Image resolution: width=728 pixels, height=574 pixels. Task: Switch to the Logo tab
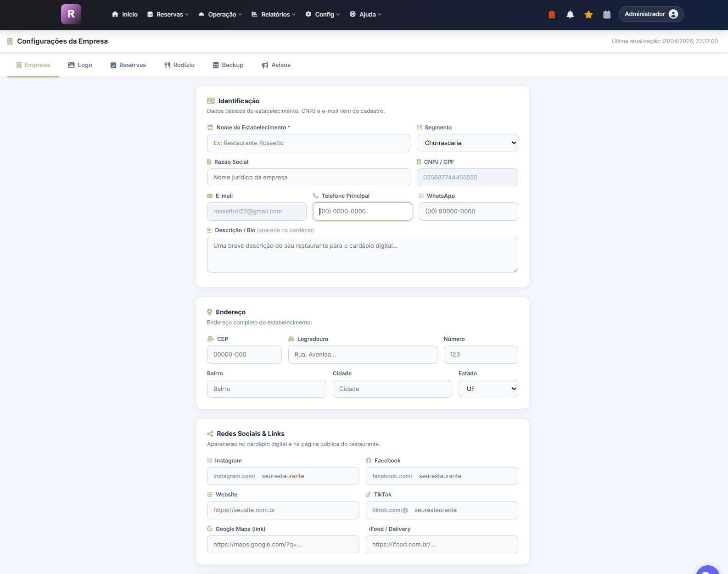[x=80, y=65]
